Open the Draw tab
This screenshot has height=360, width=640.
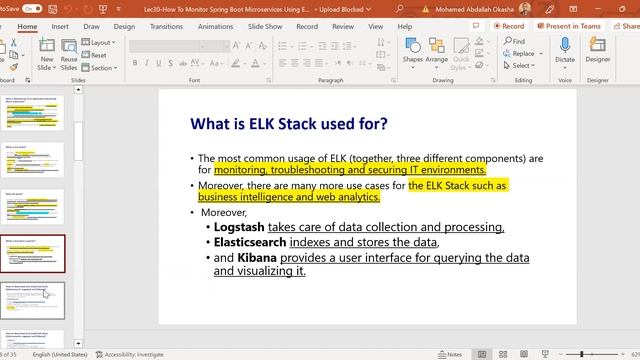[91, 27]
